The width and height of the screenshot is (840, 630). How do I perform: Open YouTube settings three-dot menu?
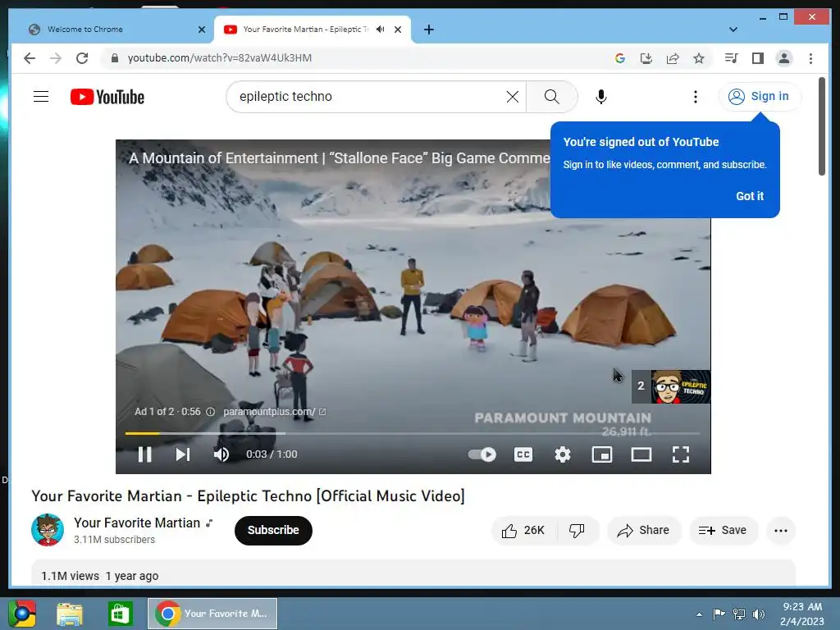[696, 97]
